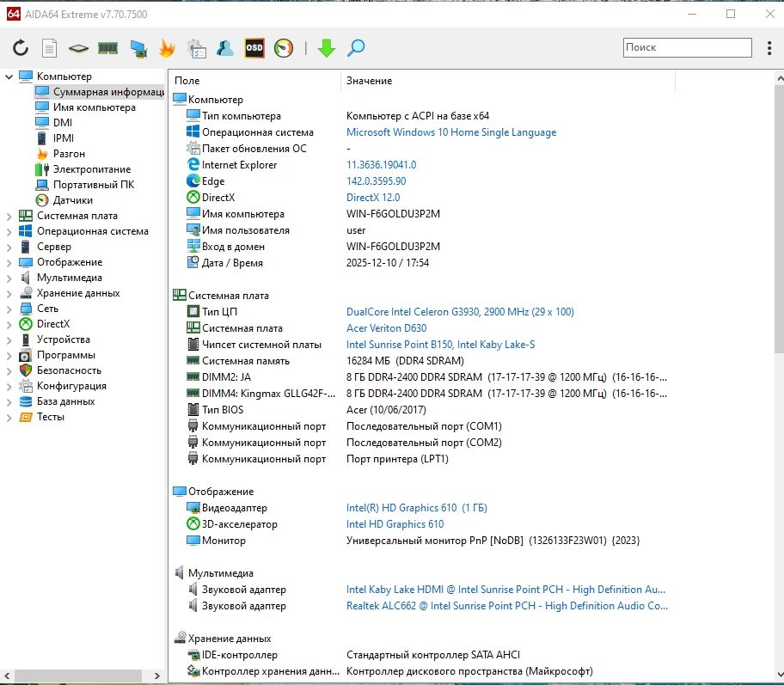
Task: Click the Edge icon in the field list
Action: [193, 180]
